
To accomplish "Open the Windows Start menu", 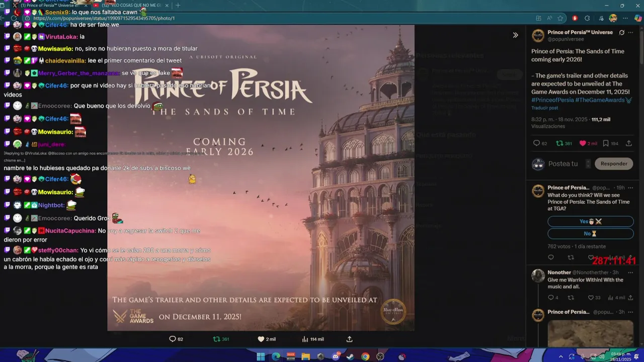I will [261, 357].
